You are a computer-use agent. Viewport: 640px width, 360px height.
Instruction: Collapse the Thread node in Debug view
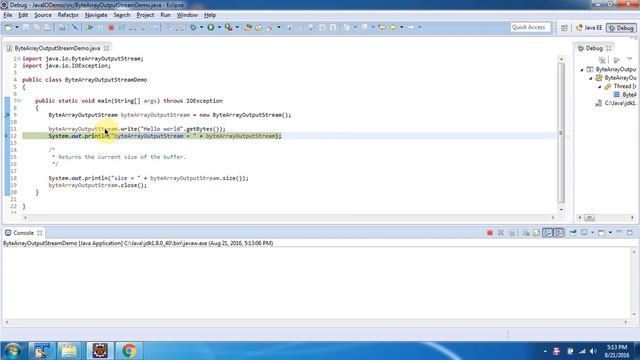600,87
